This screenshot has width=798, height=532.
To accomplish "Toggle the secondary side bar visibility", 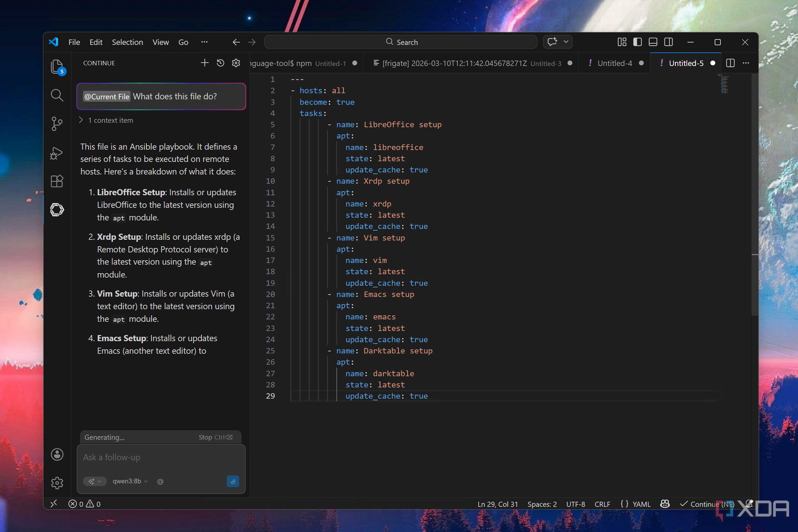I will [669, 42].
